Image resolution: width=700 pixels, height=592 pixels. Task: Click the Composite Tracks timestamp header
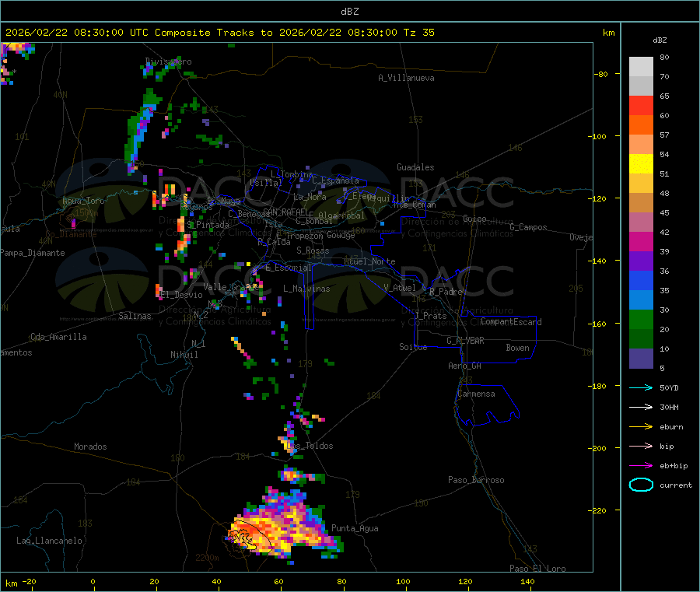[x=219, y=33]
